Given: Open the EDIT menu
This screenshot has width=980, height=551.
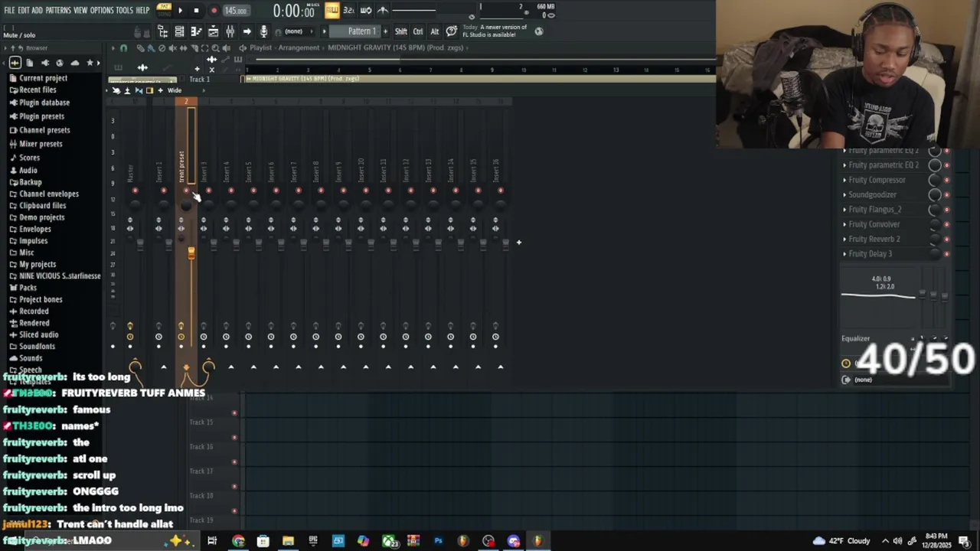Looking at the screenshot, I should 24,10.
